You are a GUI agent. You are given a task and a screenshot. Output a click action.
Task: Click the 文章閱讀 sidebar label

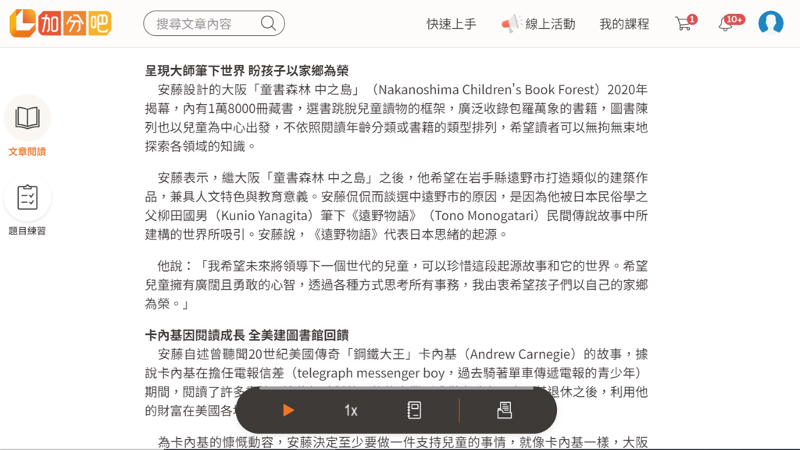coord(27,152)
